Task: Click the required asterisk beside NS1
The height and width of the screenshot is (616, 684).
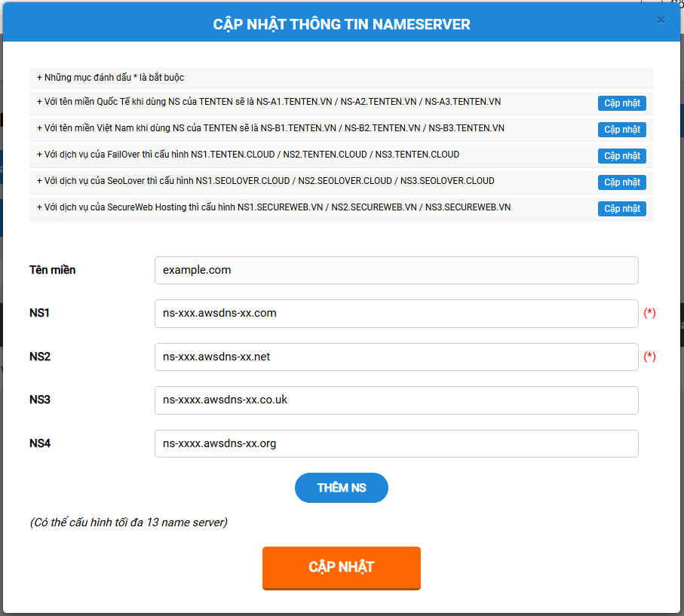Action: [649, 314]
